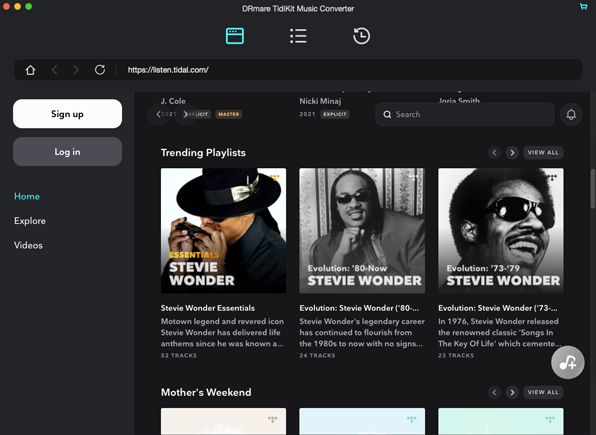Click the search magnifier icon
The height and width of the screenshot is (435, 596).
(x=387, y=114)
